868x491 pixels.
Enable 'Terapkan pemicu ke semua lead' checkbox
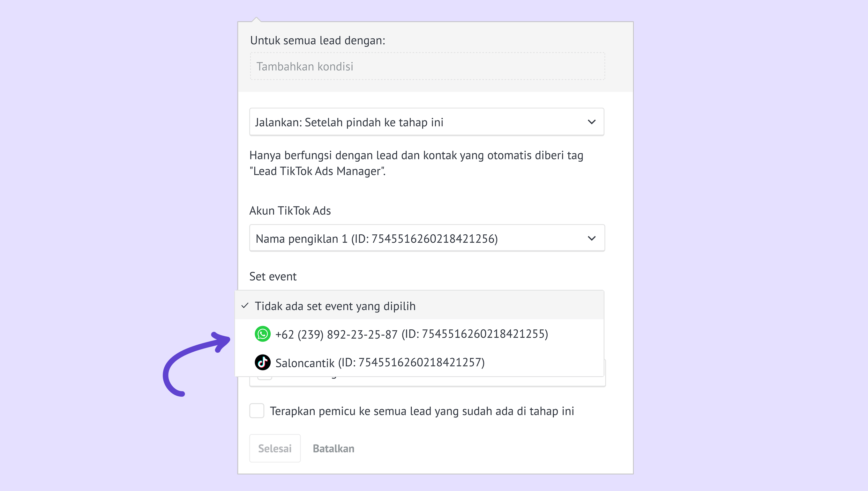pyautogui.click(x=257, y=411)
